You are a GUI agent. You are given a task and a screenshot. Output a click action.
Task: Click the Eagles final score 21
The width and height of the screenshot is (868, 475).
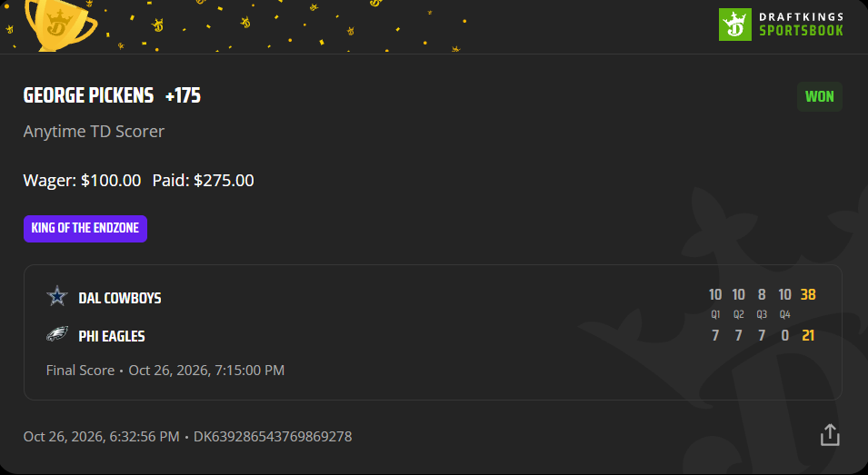tap(808, 335)
